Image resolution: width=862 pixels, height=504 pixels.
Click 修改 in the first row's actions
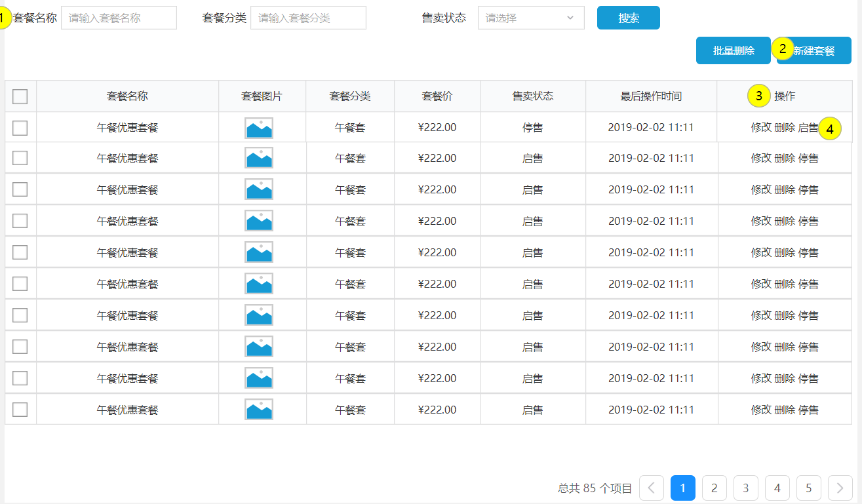pyautogui.click(x=761, y=128)
